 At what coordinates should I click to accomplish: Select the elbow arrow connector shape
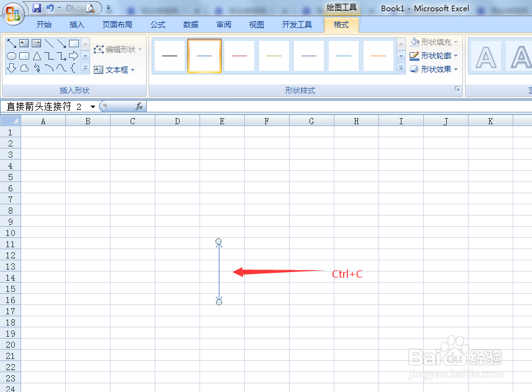point(62,56)
